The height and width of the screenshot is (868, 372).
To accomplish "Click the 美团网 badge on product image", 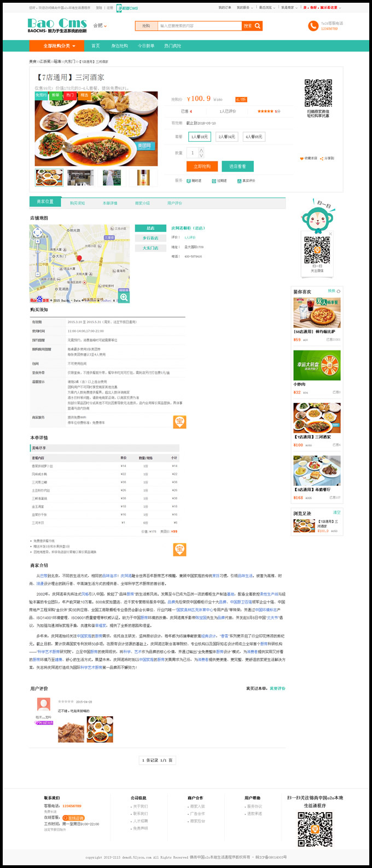I will [x=145, y=146].
